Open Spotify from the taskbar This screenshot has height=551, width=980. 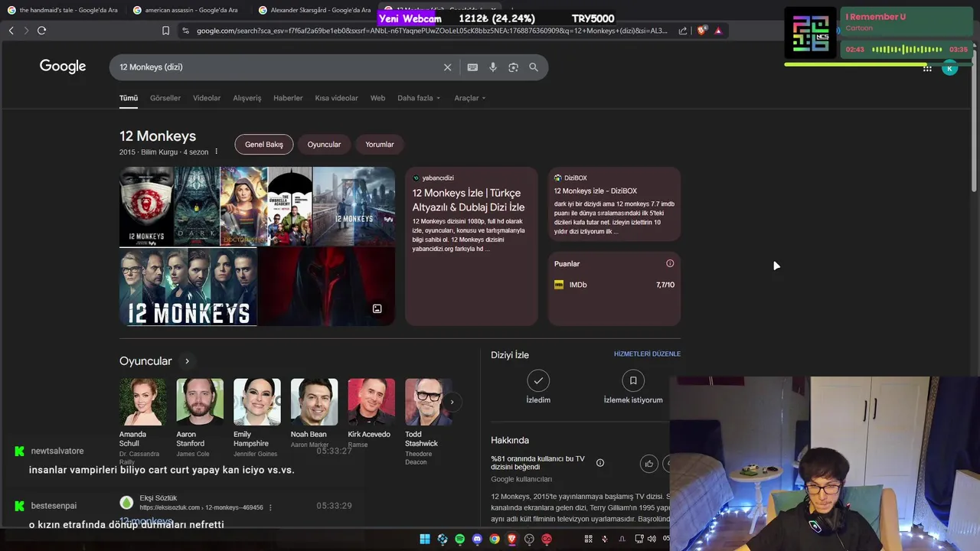click(x=459, y=539)
